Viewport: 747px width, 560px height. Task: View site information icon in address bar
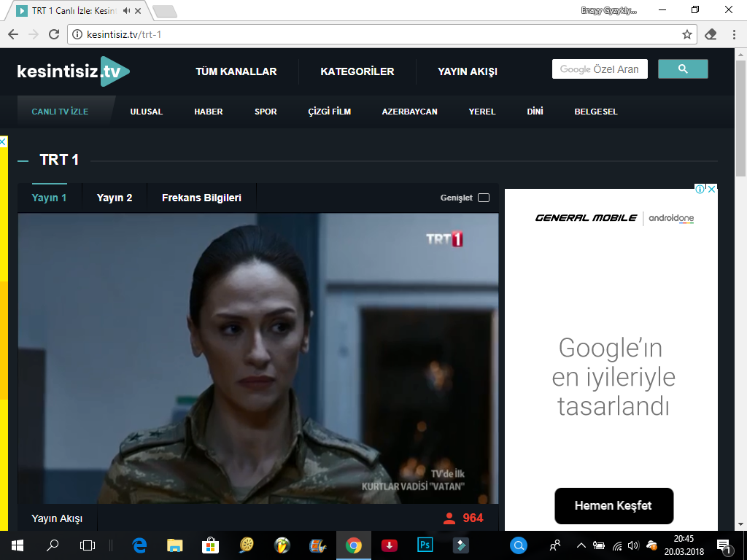pos(77,34)
